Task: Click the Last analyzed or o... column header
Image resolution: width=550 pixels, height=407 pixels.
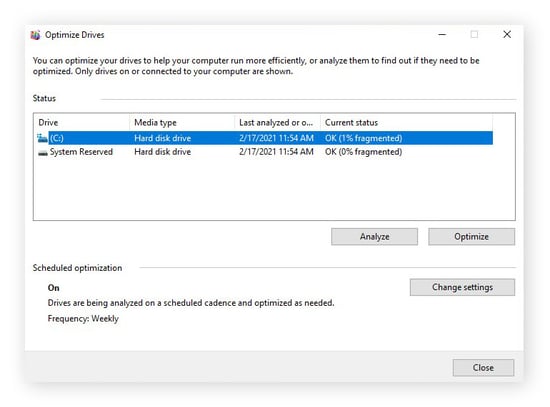Action: [x=277, y=122]
